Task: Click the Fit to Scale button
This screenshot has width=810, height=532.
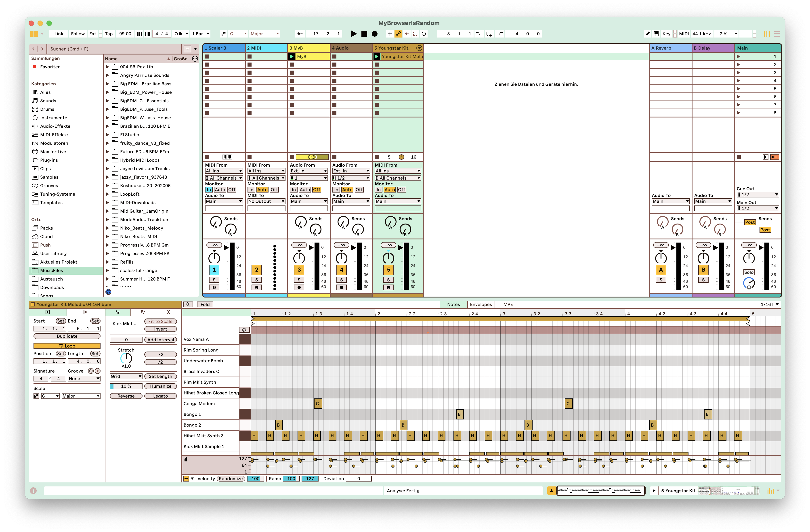Action: pyautogui.click(x=160, y=321)
